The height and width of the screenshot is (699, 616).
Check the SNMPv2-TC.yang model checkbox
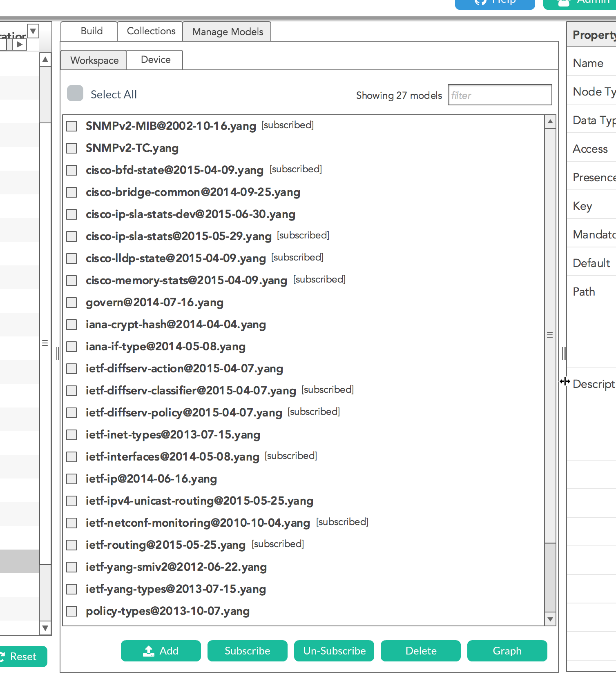pos(72,148)
